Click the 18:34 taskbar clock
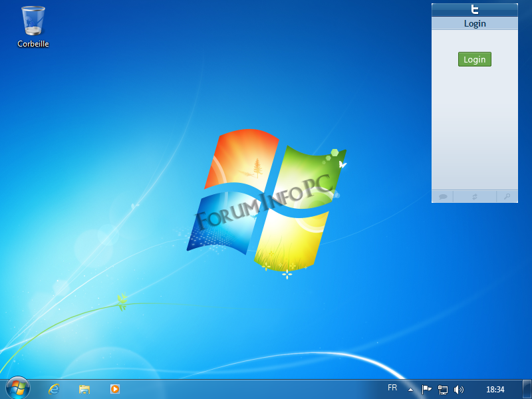532x399 pixels. coord(495,390)
